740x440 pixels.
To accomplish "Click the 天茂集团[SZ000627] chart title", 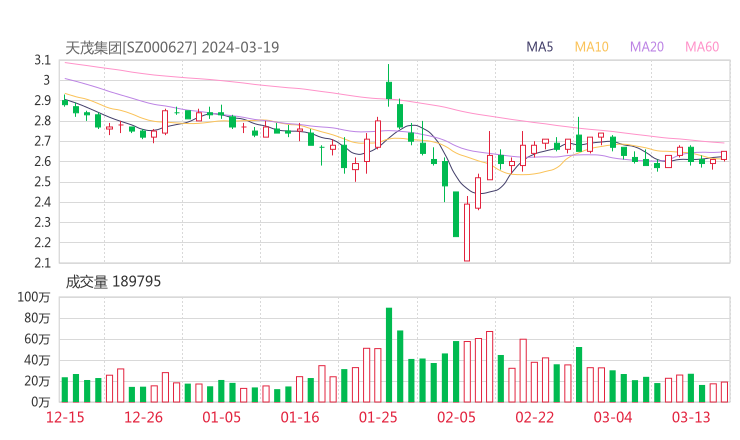I will click(x=132, y=47).
